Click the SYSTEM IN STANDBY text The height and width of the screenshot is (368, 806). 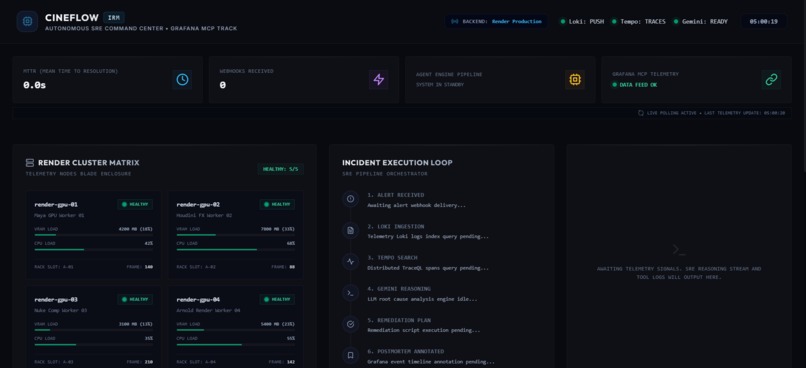(x=439, y=84)
